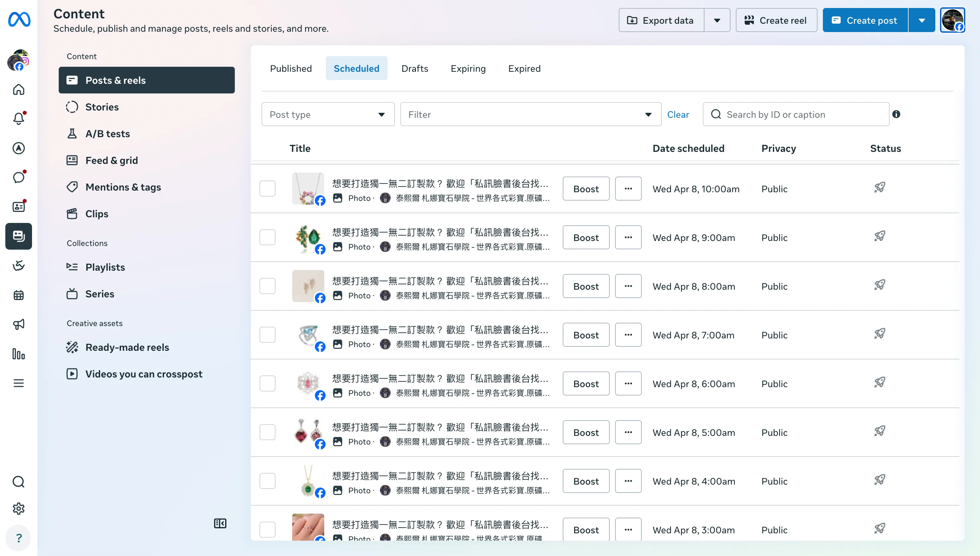Image resolution: width=980 pixels, height=556 pixels.
Task: Select checkbox for 7:00am scheduled post
Action: (x=268, y=335)
